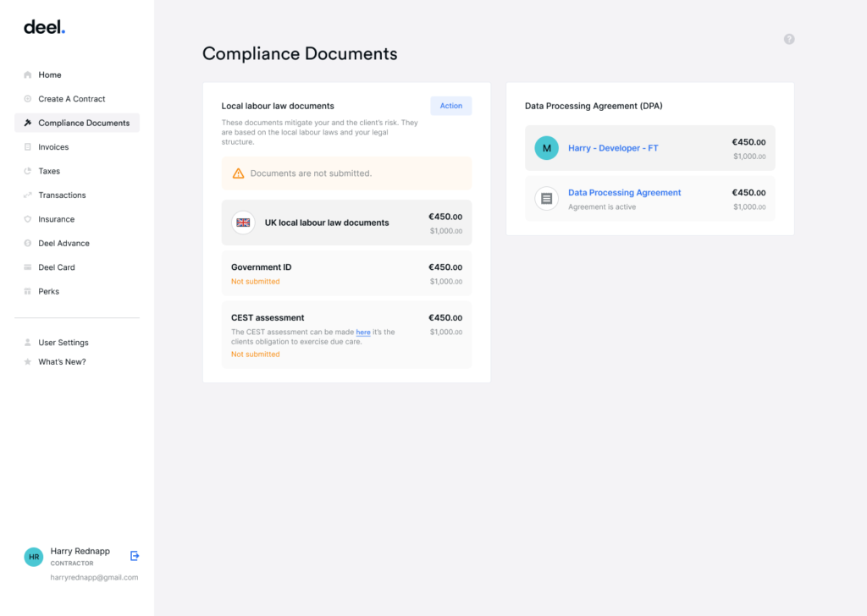Viewport: 867px width, 616px height.
Task: Open Deel Card section
Action: click(x=77, y=267)
